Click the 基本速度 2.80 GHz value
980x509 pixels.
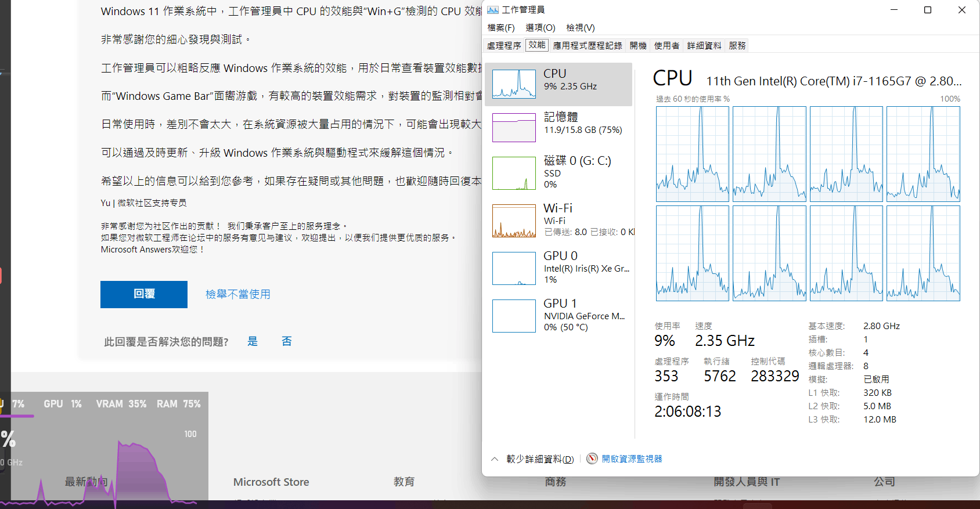881,326
